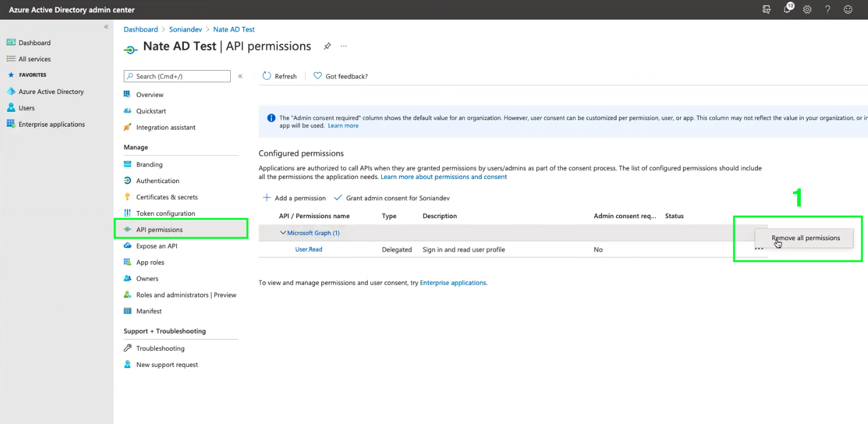Open Authentication settings

click(158, 181)
